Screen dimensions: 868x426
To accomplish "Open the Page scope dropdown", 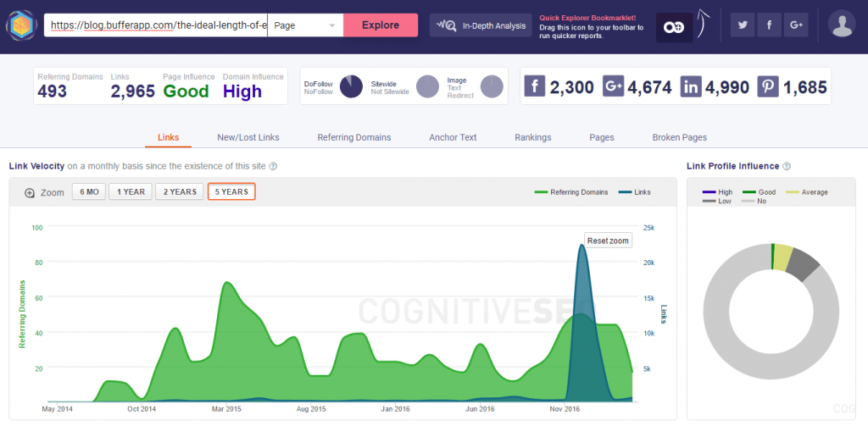I will [x=305, y=25].
